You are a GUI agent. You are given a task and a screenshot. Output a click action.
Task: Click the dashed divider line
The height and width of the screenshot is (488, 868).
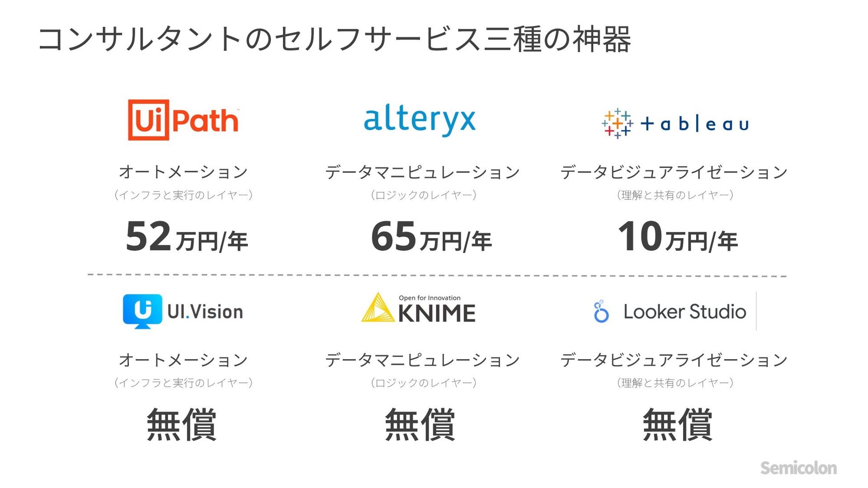tap(437, 275)
